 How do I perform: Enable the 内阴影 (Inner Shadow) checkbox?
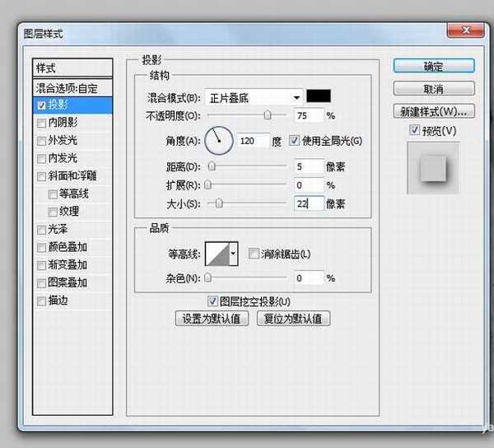(42, 123)
